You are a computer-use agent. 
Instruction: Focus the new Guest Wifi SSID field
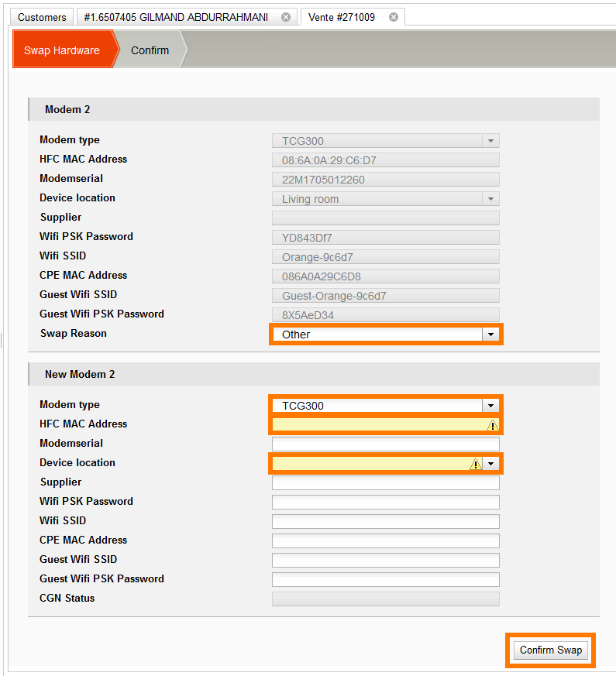[x=385, y=561]
